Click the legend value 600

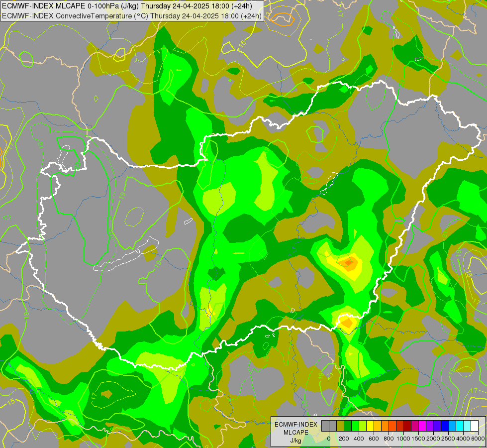(x=374, y=439)
